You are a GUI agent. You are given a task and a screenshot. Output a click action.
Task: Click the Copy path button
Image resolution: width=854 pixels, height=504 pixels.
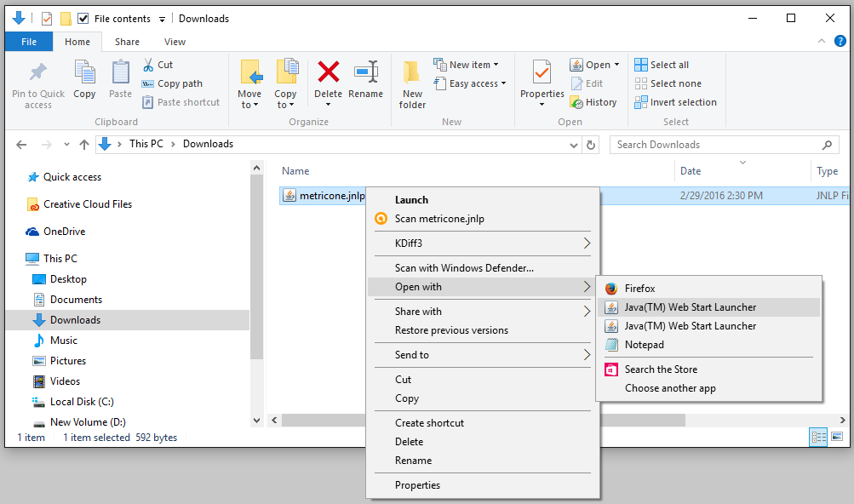172,83
